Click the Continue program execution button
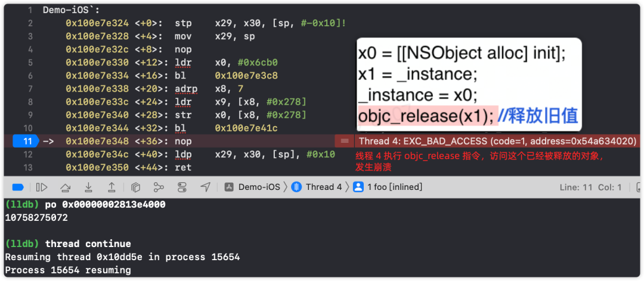Image resolution: width=644 pixels, height=281 pixels. pos(42,188)
